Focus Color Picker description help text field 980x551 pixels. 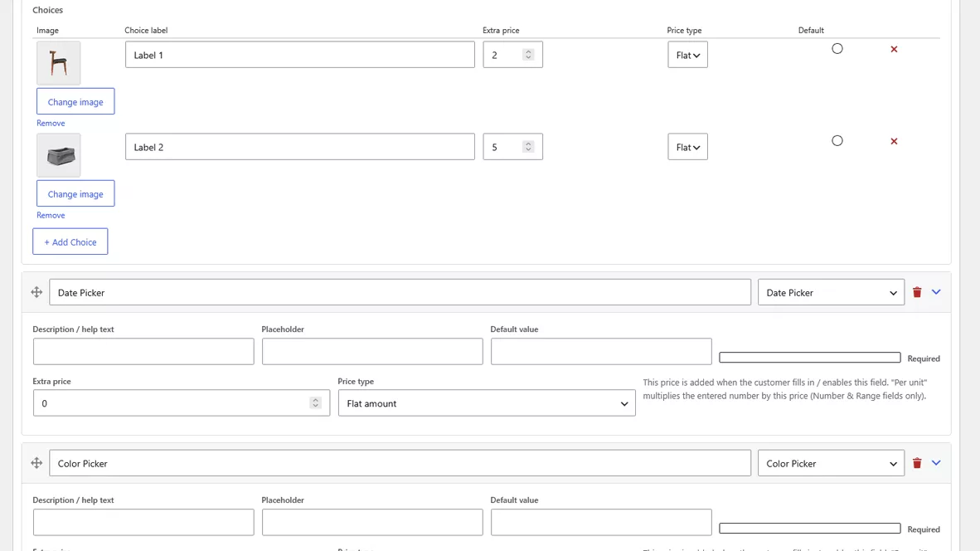click(143, 522)
